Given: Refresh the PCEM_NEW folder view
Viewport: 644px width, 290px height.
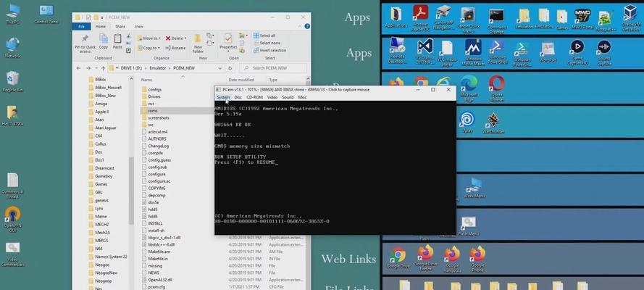Looking at the screenshot, I should 230,68.
